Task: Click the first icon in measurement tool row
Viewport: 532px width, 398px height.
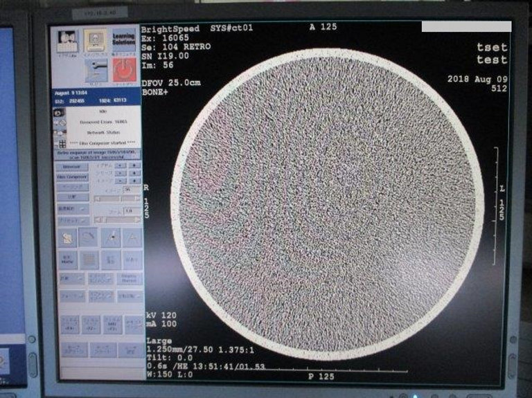Action: click(67, 237)
